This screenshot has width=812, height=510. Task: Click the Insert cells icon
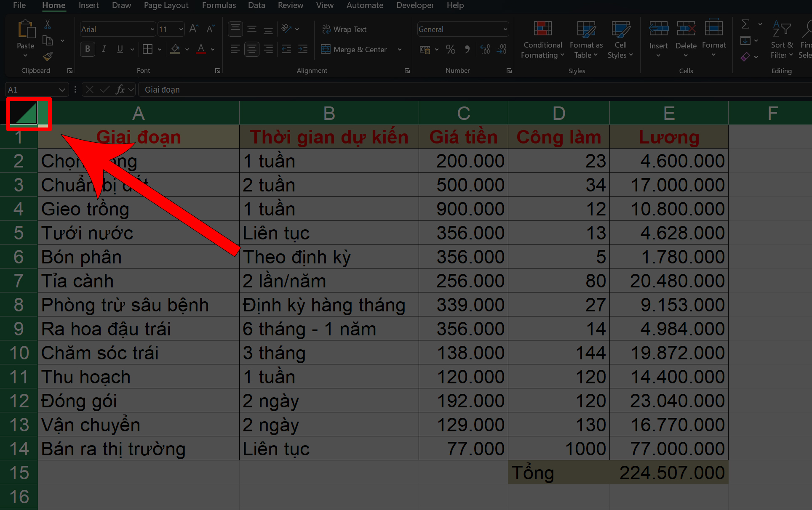tap(658, 29)
